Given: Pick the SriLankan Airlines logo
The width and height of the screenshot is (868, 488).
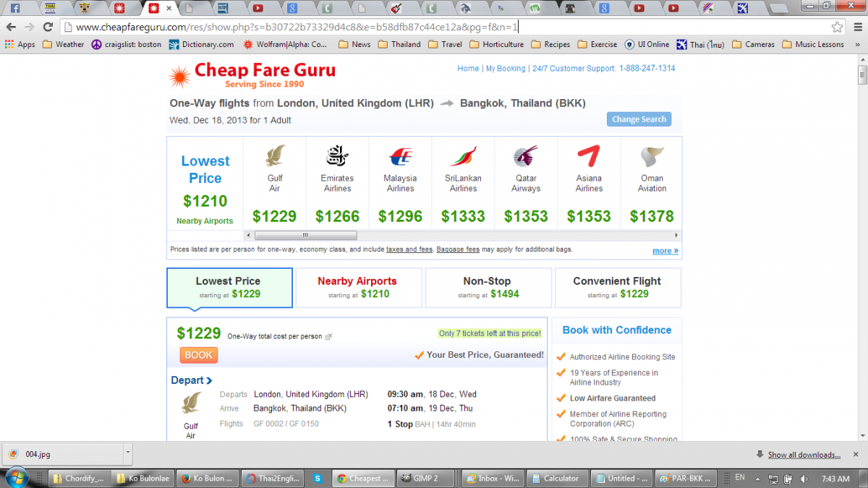Looking at the screenshot, I should 463,156.
